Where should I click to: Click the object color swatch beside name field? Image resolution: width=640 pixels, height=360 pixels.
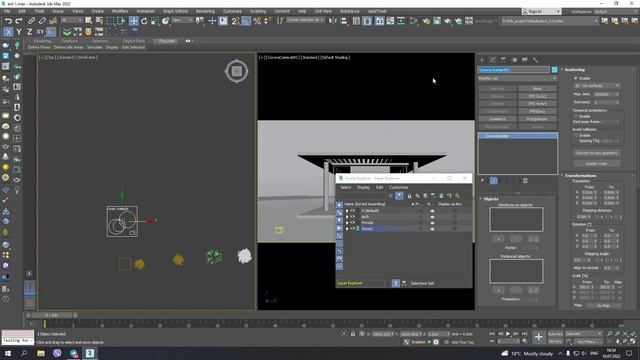click(554, 70)
